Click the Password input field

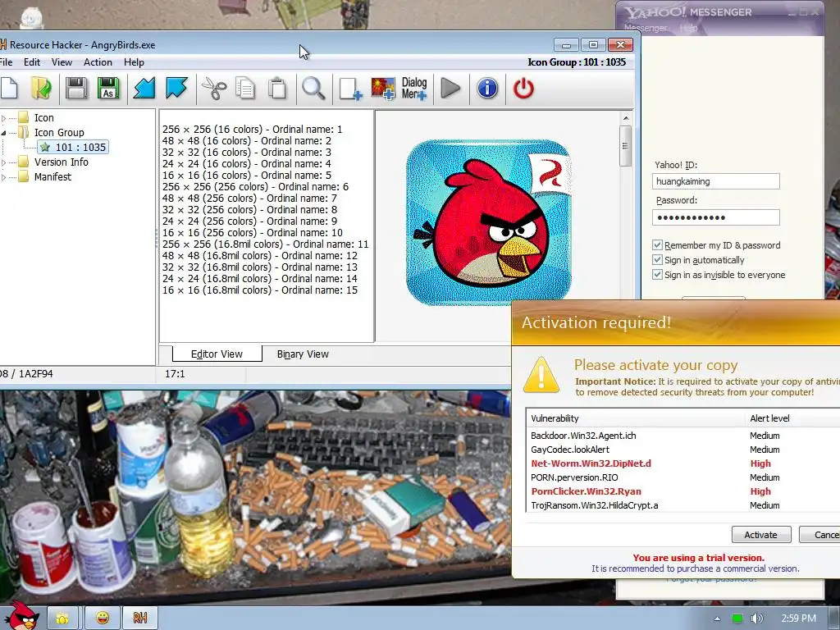[715, 217]
